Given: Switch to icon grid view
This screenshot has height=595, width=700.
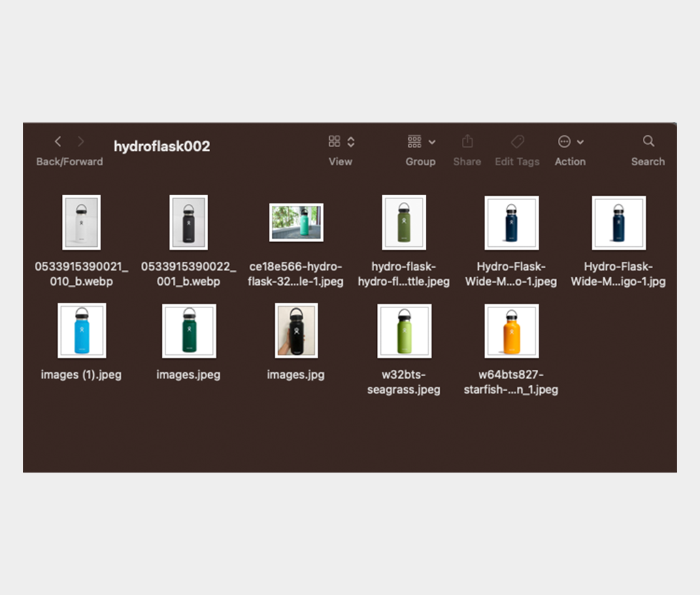Looking at the screenshot, I should point(335,141).
